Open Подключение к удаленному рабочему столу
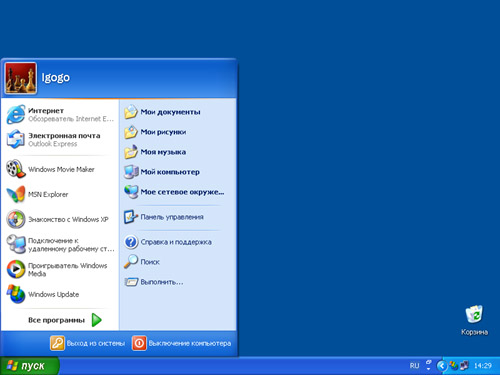 click(60, 244)
